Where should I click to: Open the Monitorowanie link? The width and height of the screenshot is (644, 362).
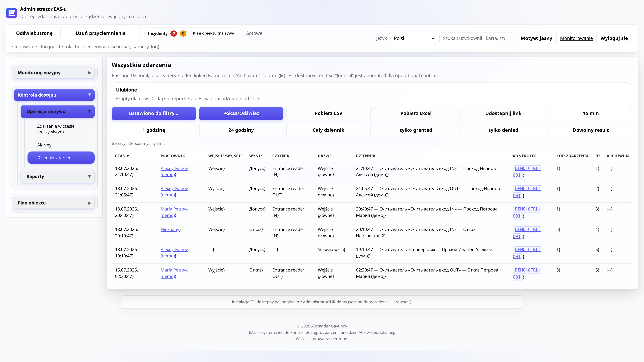pyautogui.click(x=576, y=38)
